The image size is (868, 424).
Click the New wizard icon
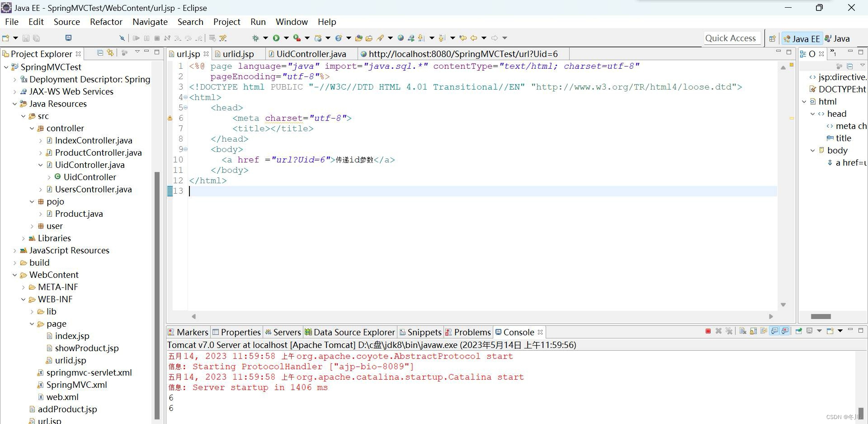click(5, 38)
